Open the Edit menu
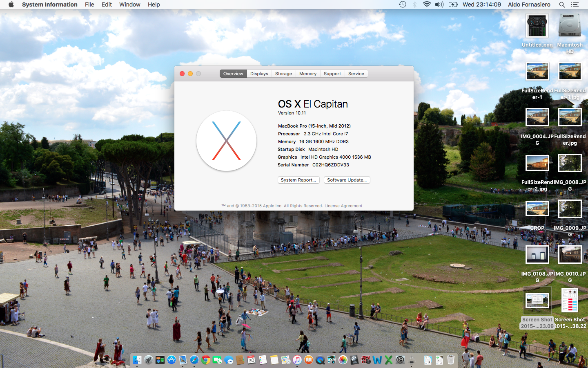 click(x=107, y=4)
